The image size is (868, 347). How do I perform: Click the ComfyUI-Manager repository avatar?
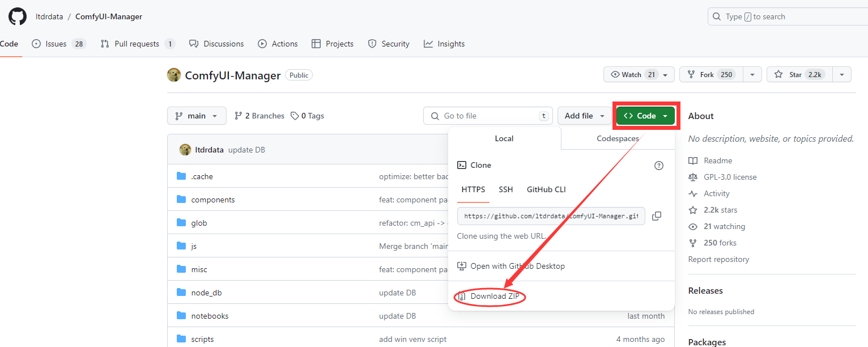[x=174, y=75]
